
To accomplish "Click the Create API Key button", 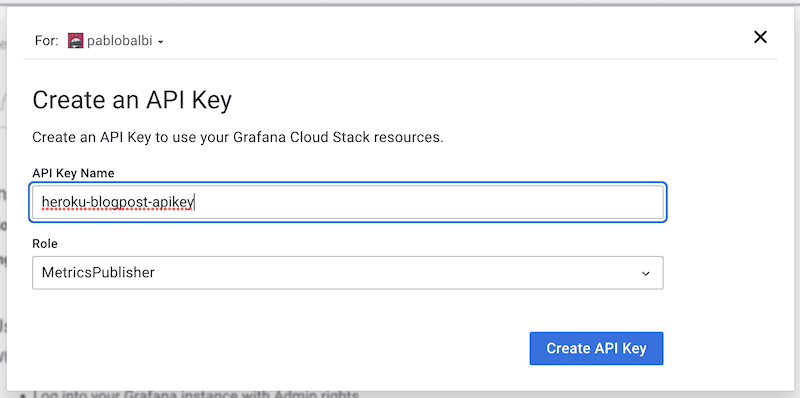I will pos(596,348).
